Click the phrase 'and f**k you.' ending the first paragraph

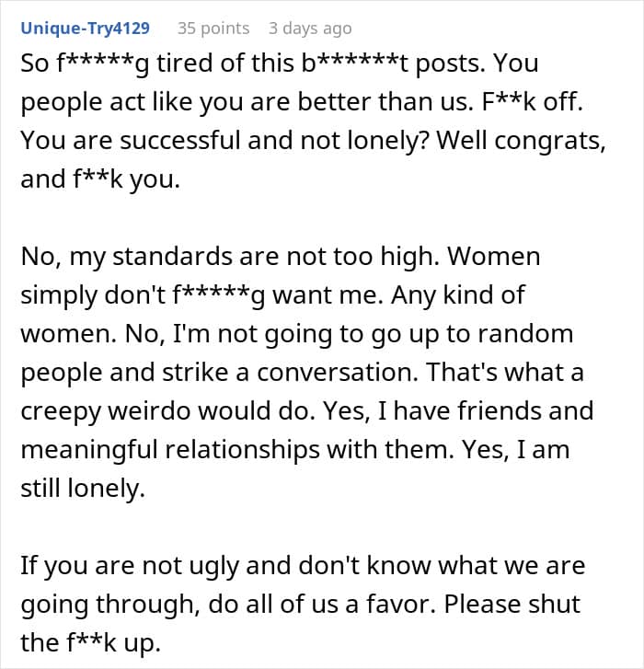(x=100, y=179)
